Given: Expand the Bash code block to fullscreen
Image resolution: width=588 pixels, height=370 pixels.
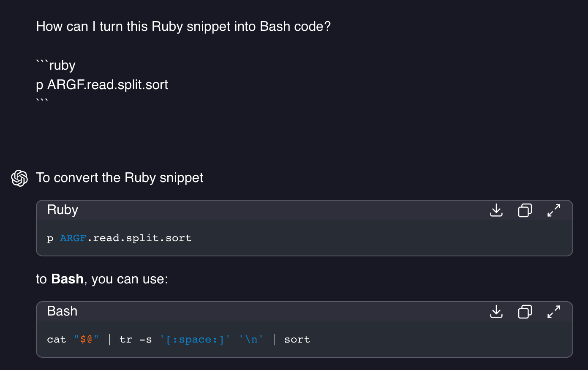Looking at the screenshot, I should pyautogui.click(x=554, y=311).
